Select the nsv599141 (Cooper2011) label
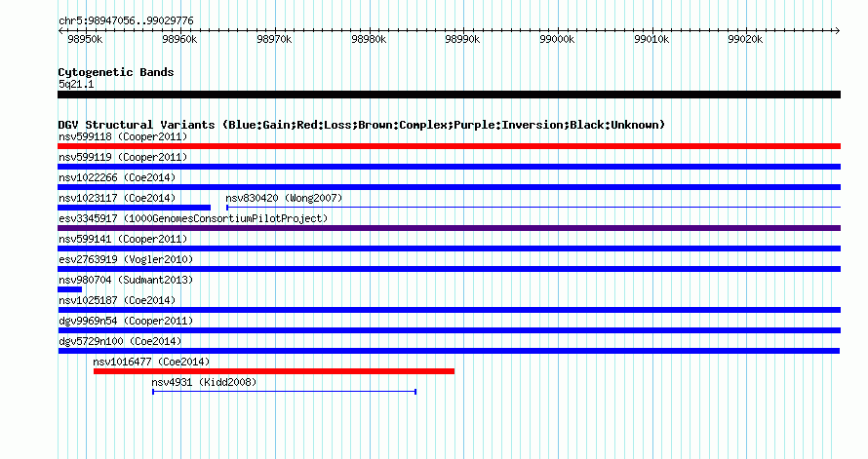The width and height of the screenshot is (868, 459). pos(123,239)
